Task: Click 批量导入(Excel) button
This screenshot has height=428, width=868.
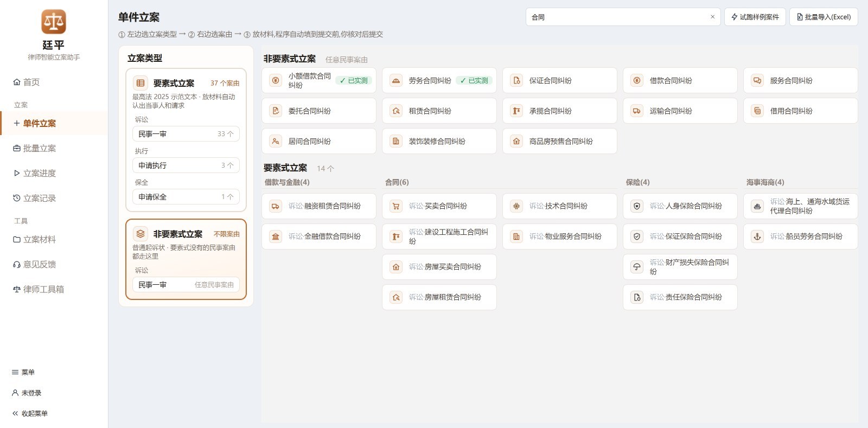Action: (x=824, y=17)
